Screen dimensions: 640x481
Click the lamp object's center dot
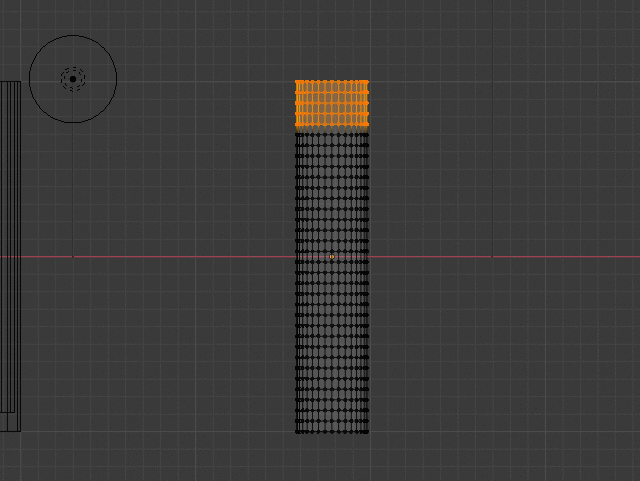point(73,79)
